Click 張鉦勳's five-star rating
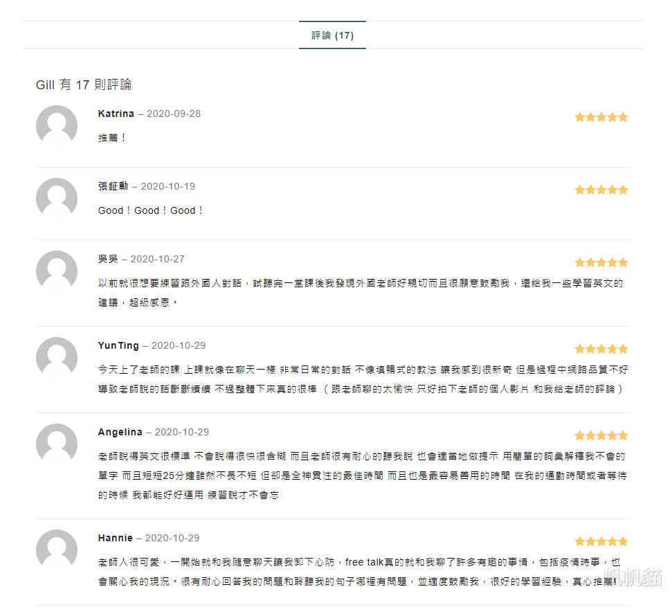672x616 pixels. pos(601,190)
